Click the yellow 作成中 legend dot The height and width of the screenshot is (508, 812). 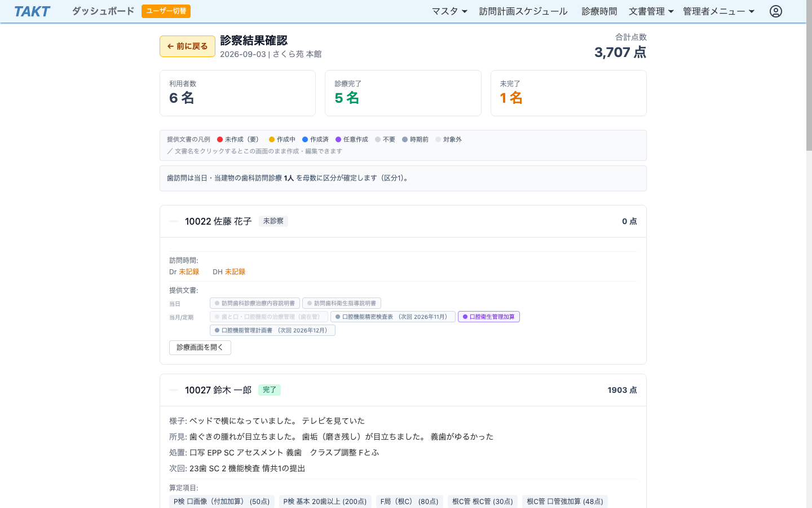point(272,139)
